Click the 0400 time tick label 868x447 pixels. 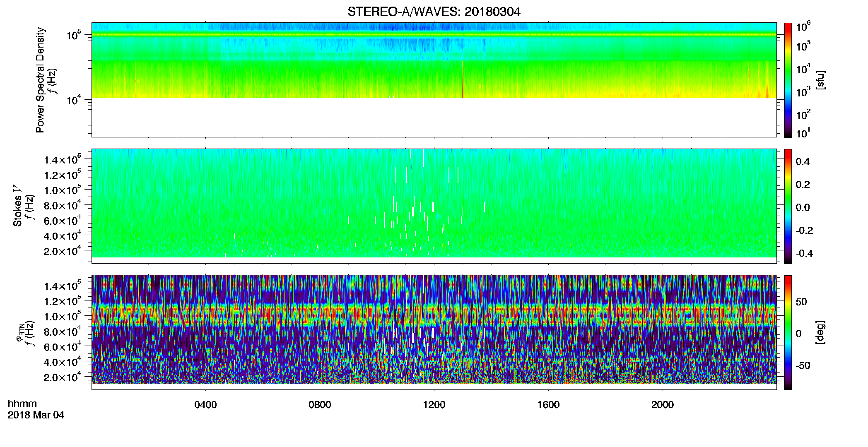click(x=205, y=405)
